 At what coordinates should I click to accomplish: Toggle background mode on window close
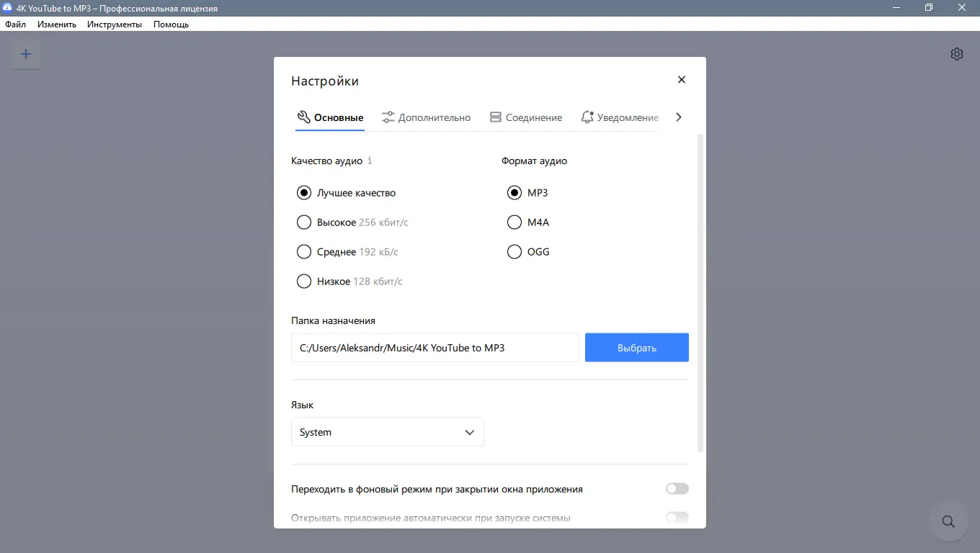[677, 489]
